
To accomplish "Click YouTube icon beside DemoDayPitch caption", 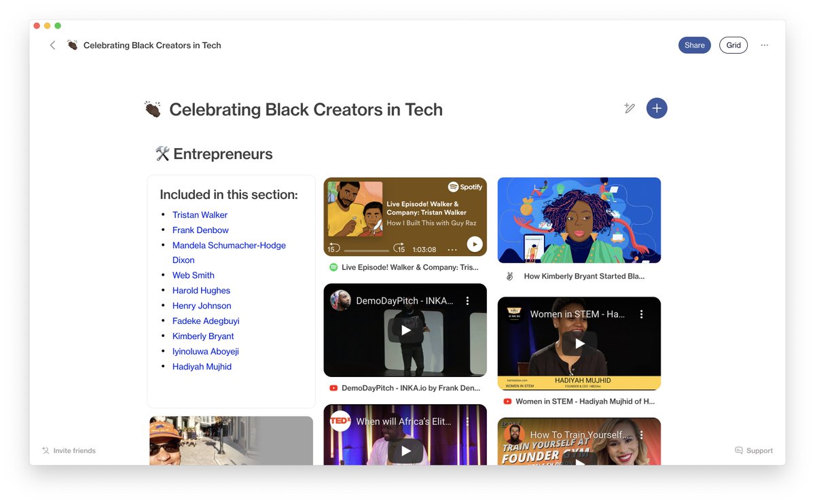I will click(333, 389).
